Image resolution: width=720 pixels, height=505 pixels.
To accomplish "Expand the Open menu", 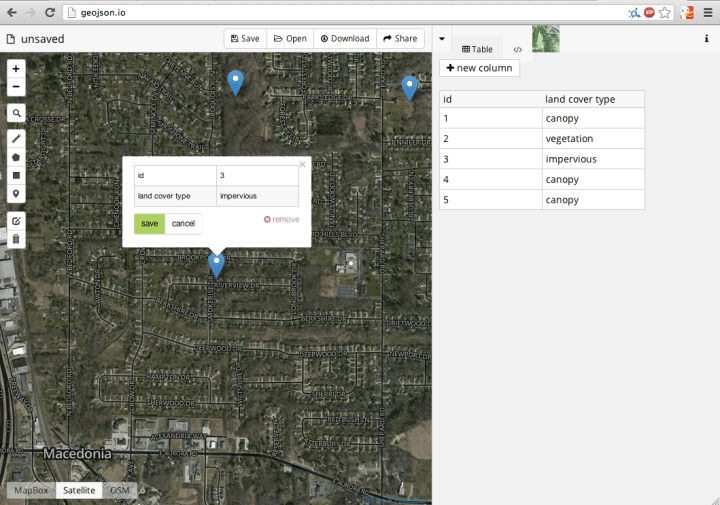I will [x=290, y=38].
